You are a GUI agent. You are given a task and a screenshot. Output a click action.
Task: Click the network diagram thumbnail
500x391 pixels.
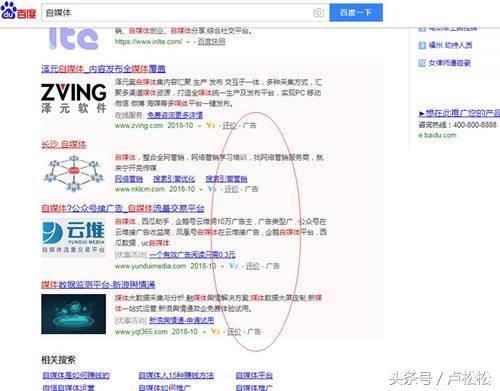[73, 173]
